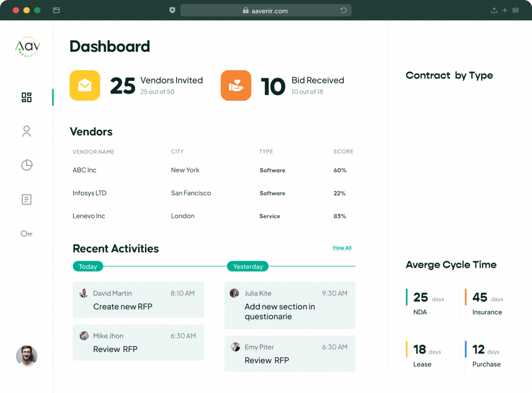
Task: Click the 10 out of 18 text
Action: 308,92
